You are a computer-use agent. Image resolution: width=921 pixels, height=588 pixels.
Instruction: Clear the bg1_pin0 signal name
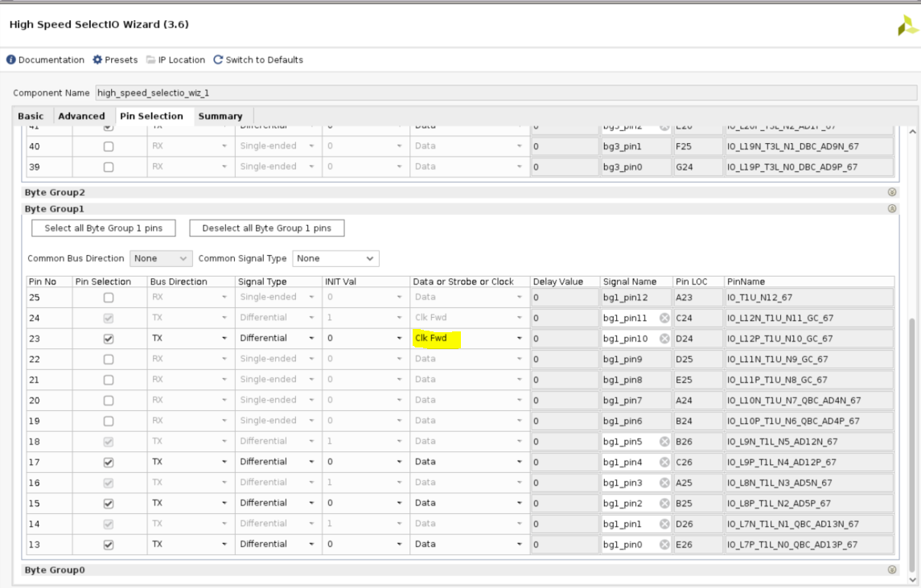click(x=664, y=545)
